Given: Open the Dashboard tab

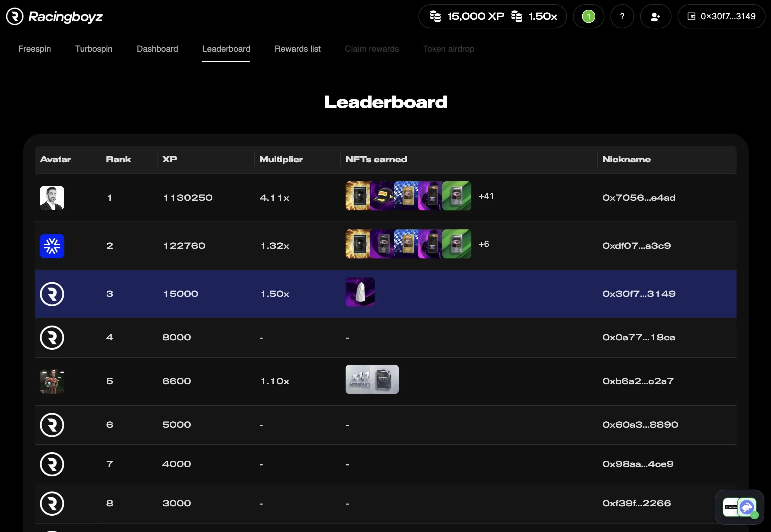Looking at the screenshot, I should click(157, 49).
